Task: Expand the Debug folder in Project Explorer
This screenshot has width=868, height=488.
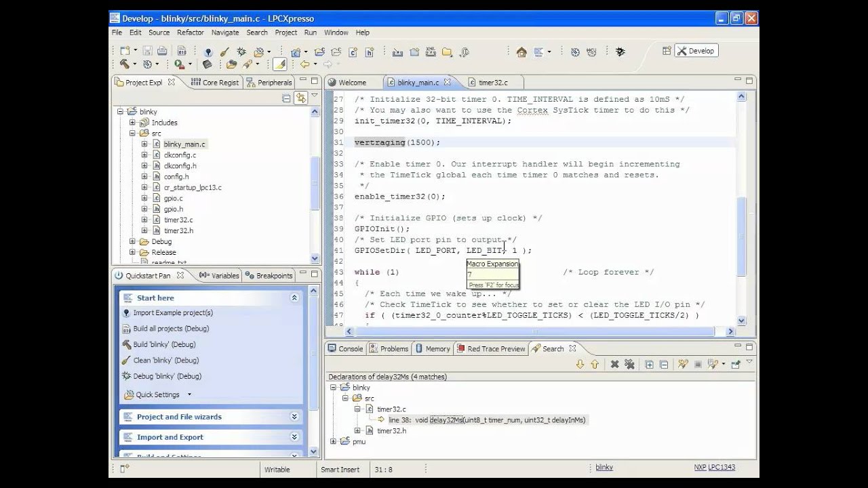Action: 133,241
